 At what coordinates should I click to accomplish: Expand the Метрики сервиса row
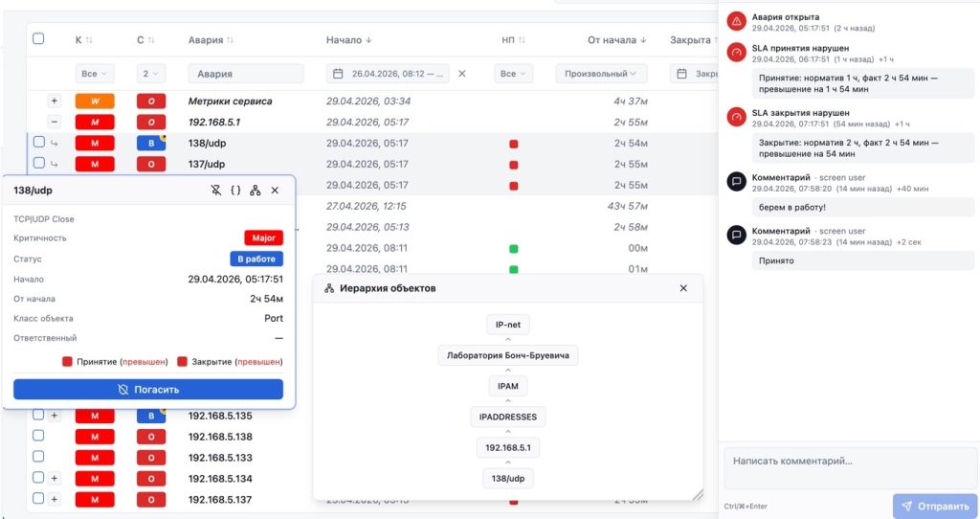[55, 101]
